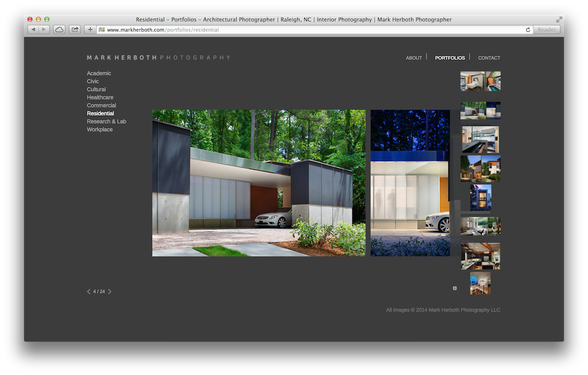Click the Safari forward arrow button

(x=44, y=29)
